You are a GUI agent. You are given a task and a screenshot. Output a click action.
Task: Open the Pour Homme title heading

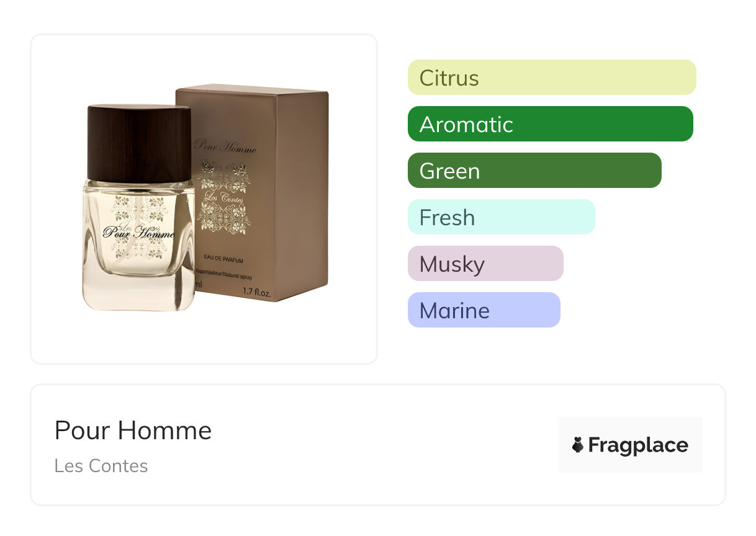pos(133,431)
